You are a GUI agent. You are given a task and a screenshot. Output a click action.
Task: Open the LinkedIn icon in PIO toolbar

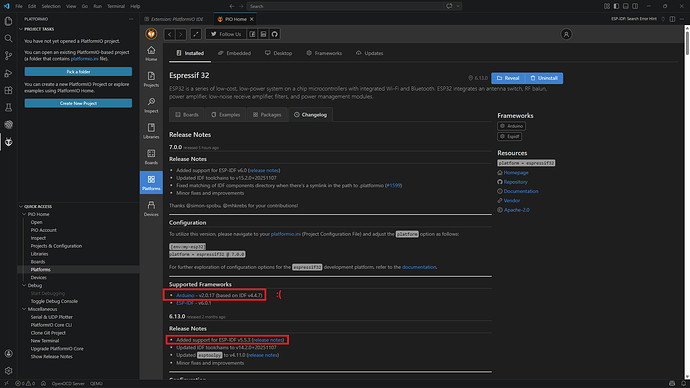[x=263, y=34]
